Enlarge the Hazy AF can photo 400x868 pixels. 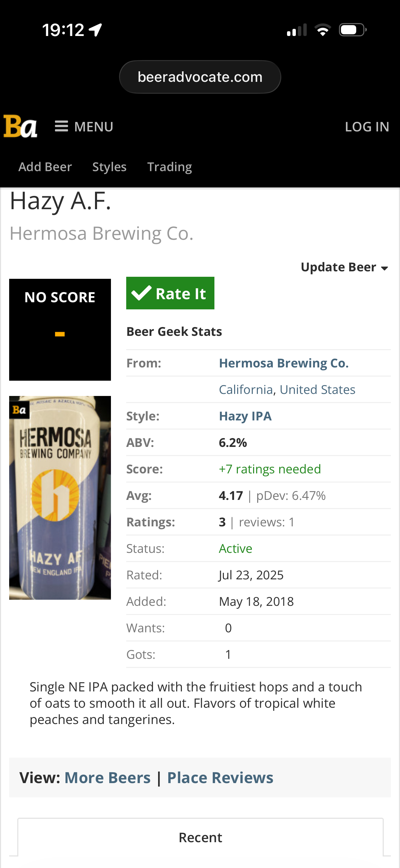tap(60, 498)
